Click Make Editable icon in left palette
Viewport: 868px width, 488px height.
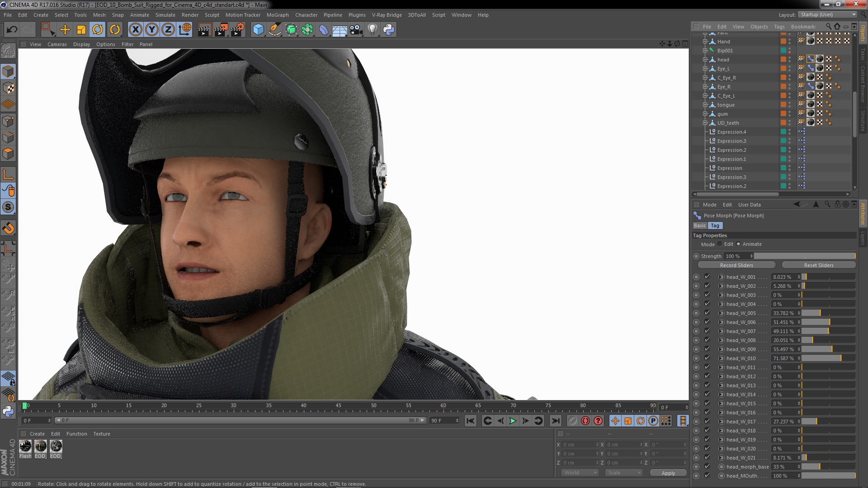coord(8,51)
